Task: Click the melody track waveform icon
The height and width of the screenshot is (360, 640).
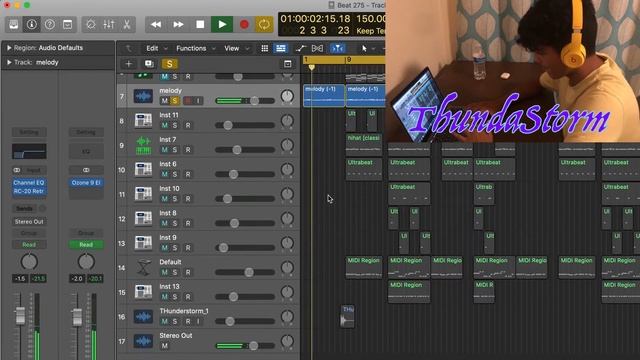Action: pos(143,96)
